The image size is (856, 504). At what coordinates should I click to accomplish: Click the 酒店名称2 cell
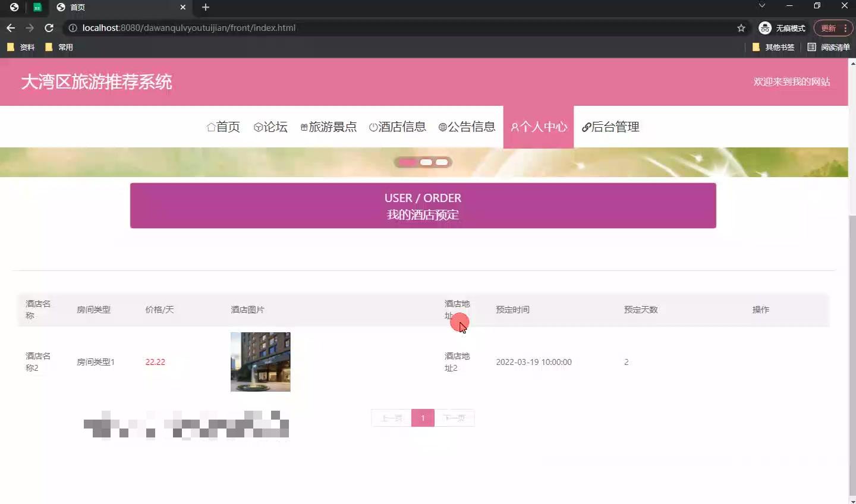tap(38, 362)
